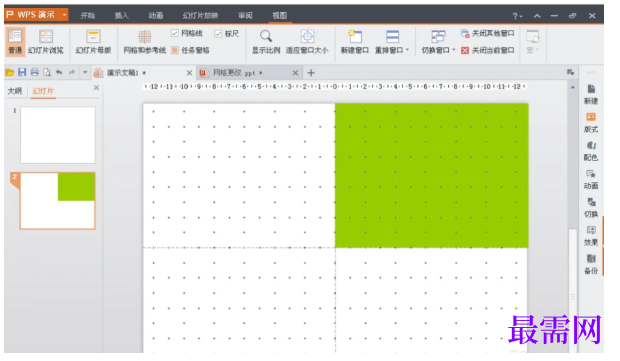Toggle the 任务窗格 task pane

(190, 50)
